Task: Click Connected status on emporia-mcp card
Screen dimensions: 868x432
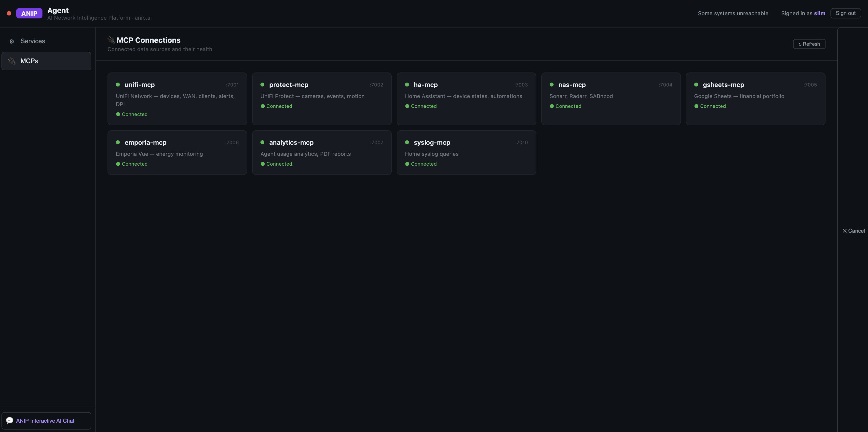Action: pos(132,164)
